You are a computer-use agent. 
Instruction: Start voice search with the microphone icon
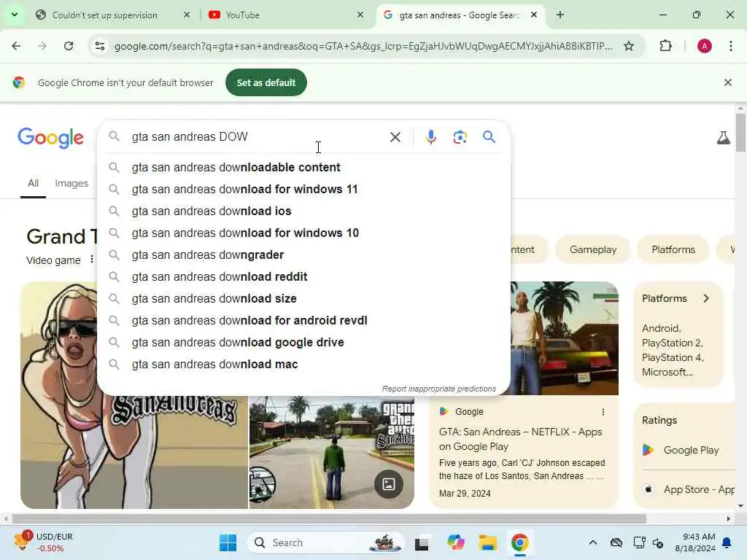[430, 137]
